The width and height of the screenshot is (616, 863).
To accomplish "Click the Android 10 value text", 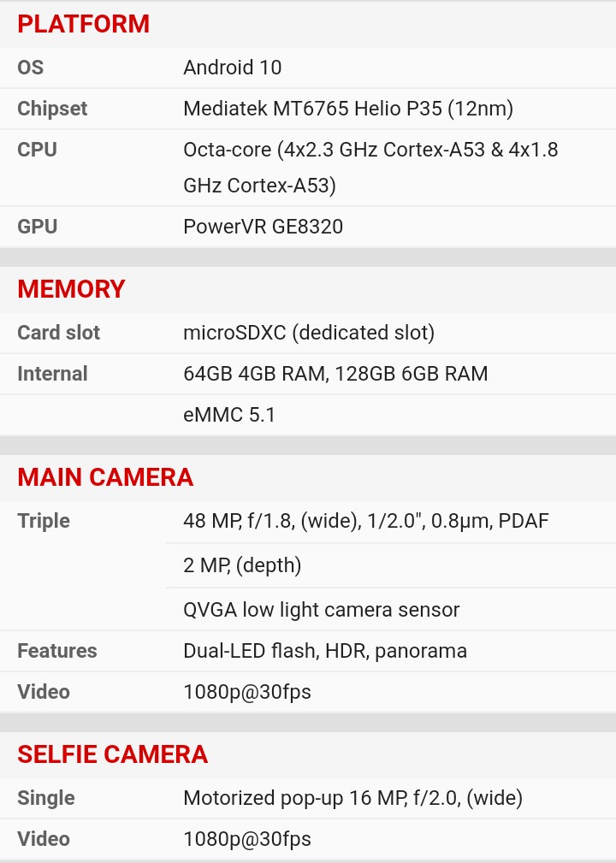I will tap(233, 68).
